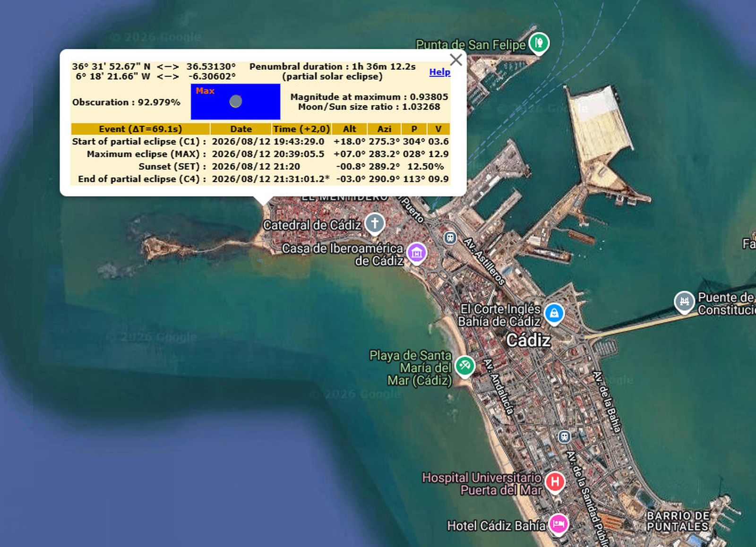Click the train station icon beside Av. Astilleros

(x=450, y=238)
